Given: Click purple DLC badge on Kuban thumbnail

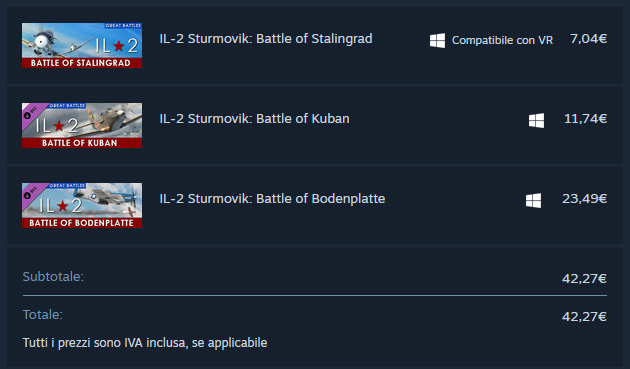Looking at the screenshot, I should point(31,113).
